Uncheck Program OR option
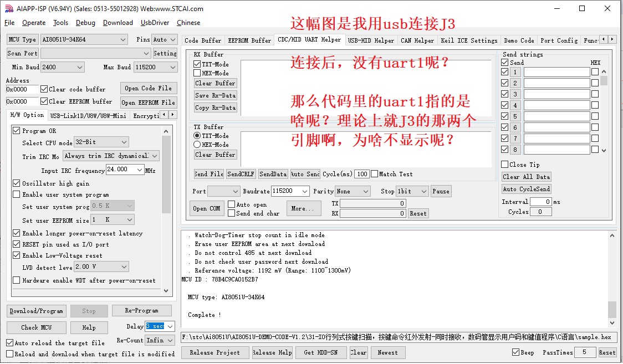Screen dimensions: 623x364 (x=16, y=131)
